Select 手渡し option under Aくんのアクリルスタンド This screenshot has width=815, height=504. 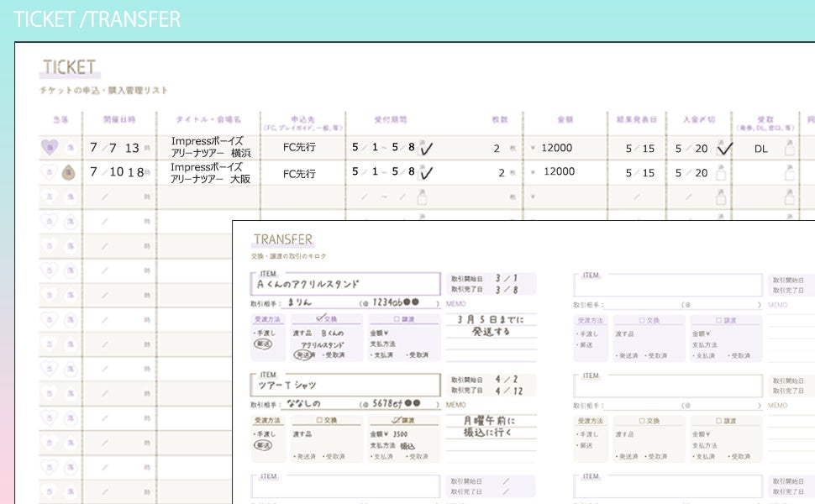(265, 333)
